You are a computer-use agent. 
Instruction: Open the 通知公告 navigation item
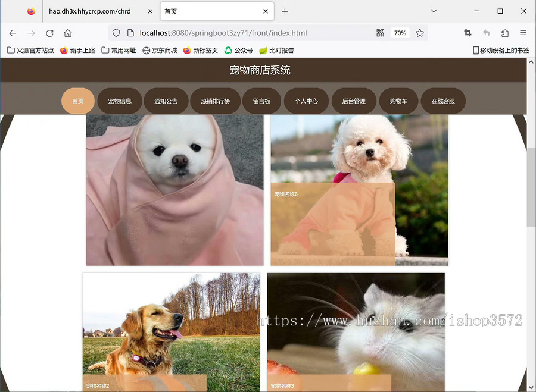[166, 101]
